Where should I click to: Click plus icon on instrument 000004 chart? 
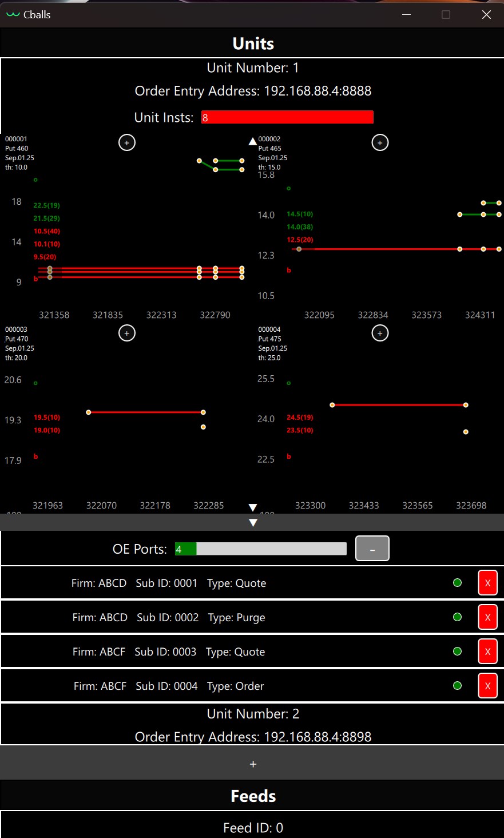[x=380, y=333]
